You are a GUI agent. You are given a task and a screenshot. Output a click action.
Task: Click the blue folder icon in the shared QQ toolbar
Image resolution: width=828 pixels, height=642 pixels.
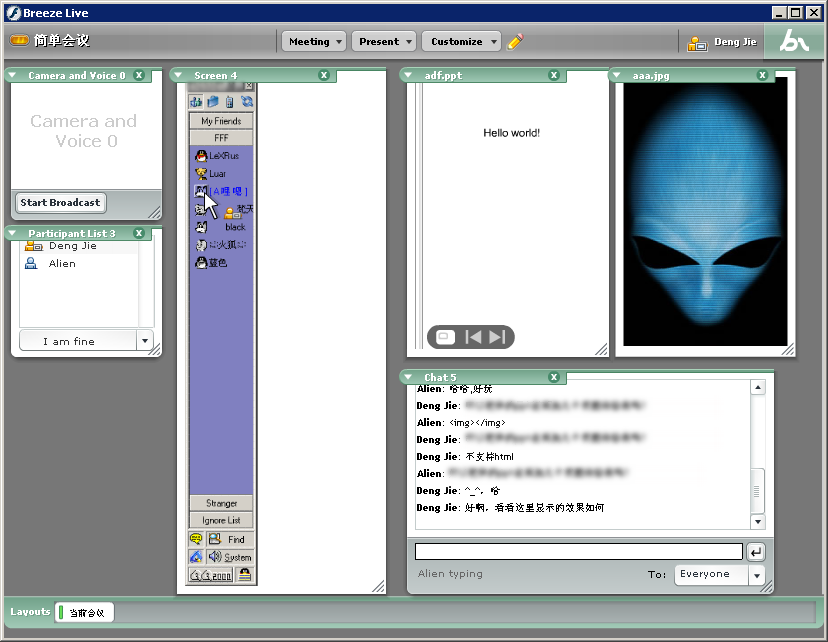213,101
